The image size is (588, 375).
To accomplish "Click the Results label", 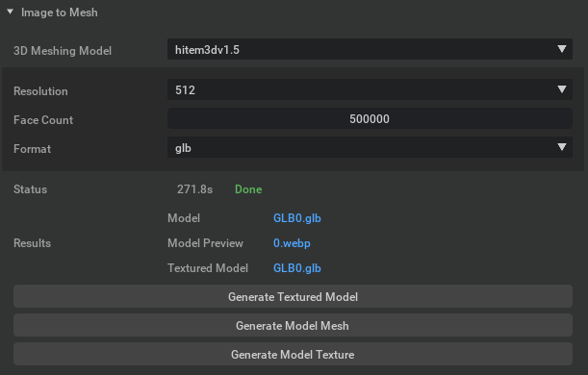I will [x=32, y=243].
